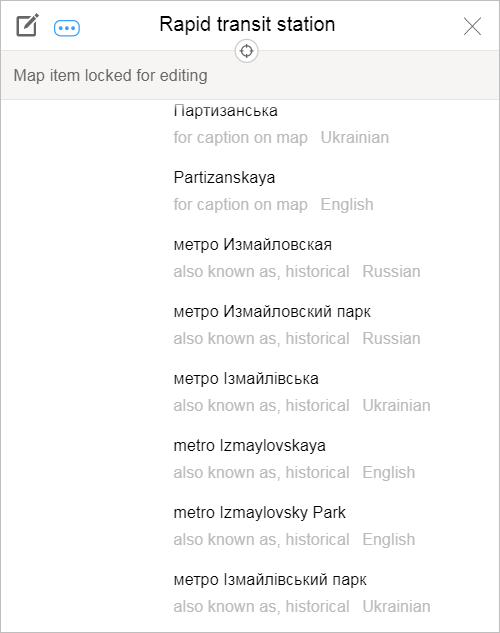
Task: Click the метро Измайловский парк name entry
Action: point(272,312)
